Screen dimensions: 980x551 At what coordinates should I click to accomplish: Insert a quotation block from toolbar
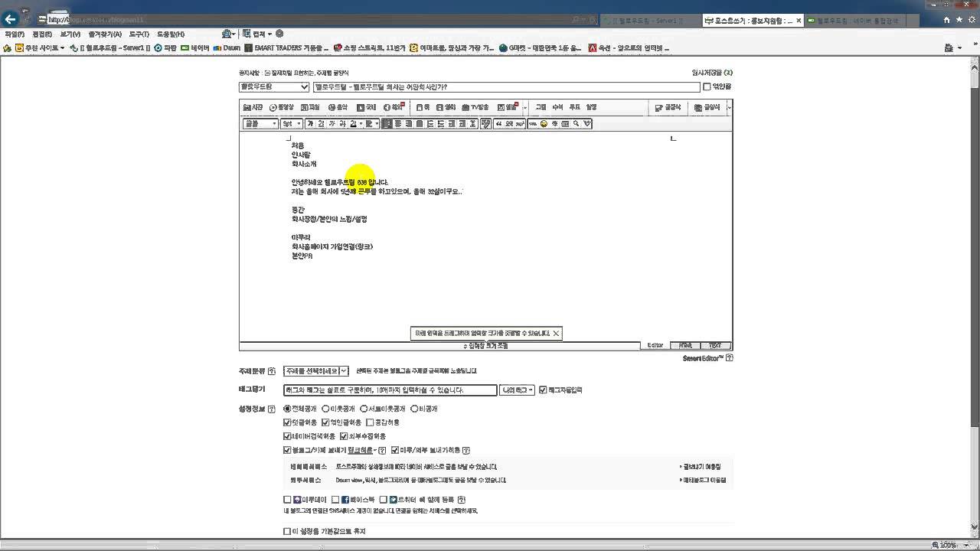(498, 124)
